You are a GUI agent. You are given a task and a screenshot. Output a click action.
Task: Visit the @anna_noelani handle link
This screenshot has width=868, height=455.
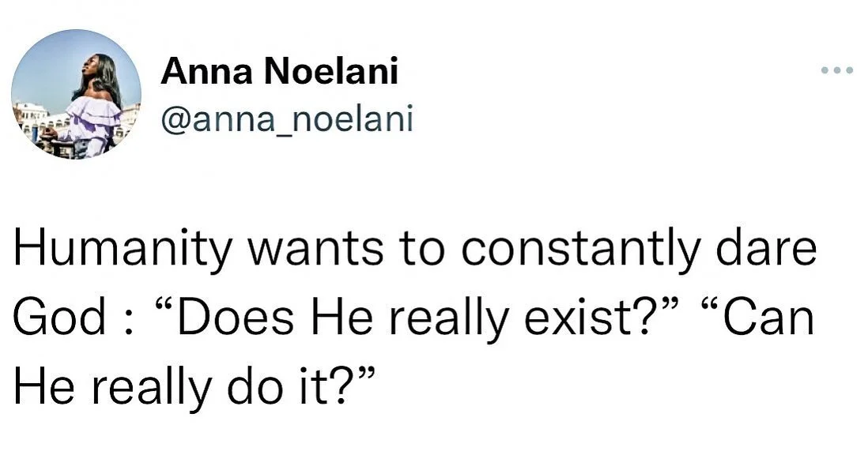point(286,119)
